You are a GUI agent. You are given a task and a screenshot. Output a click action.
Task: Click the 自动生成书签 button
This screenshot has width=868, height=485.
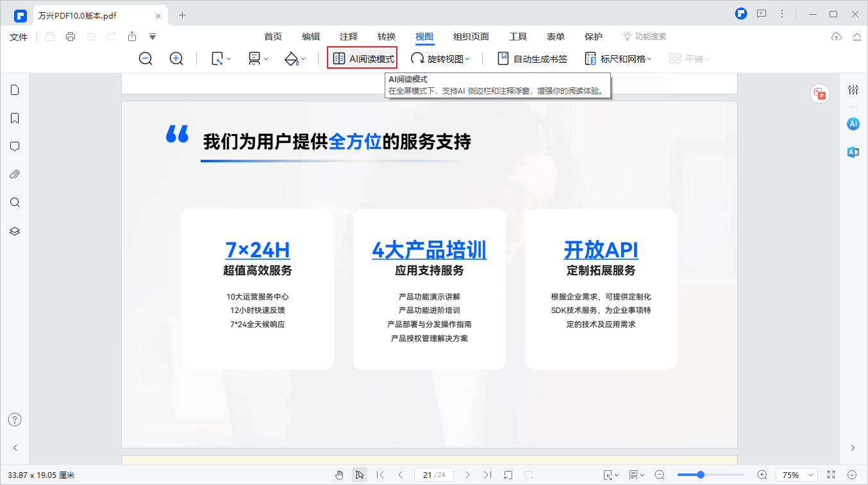pyautogui.click(x=533, y=58)
